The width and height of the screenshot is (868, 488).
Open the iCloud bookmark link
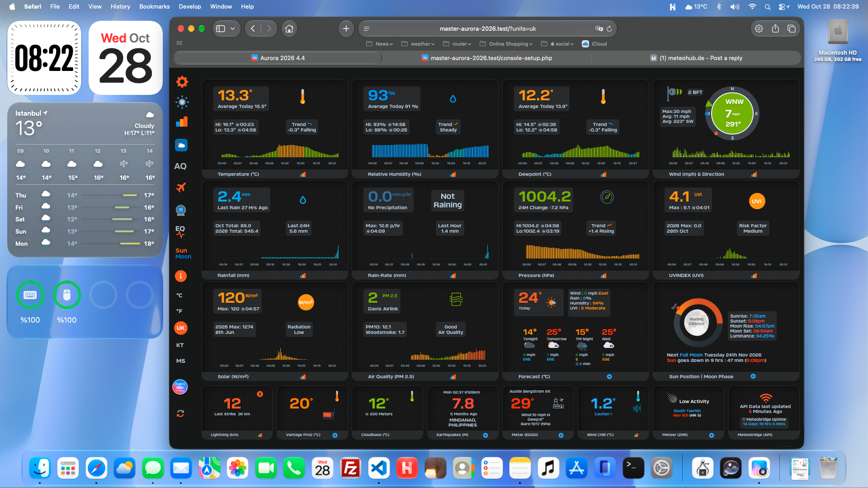pos(594,44)
